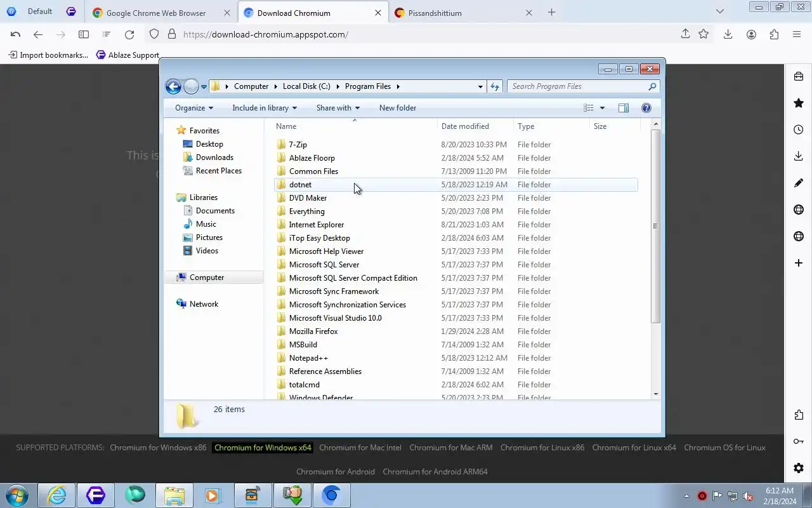Viewport: 812px width, 508px height.
Task: Switch to the Pissandshittium tab
Action: pyautogui.click(x=464, y=13)
